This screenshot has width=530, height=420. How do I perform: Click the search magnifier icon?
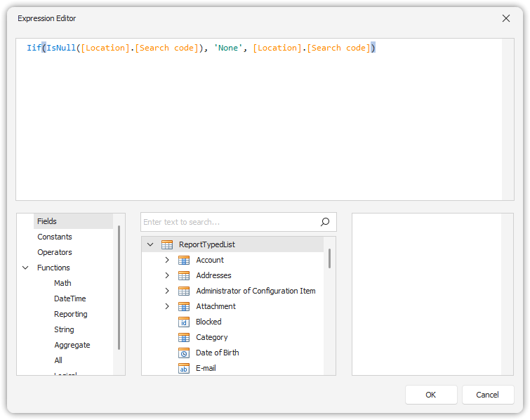325,222
